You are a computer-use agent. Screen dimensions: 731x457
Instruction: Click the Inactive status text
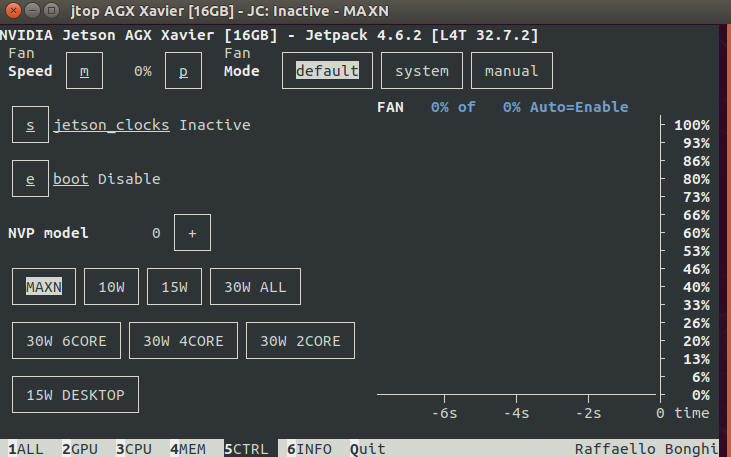tap(215, 125)
